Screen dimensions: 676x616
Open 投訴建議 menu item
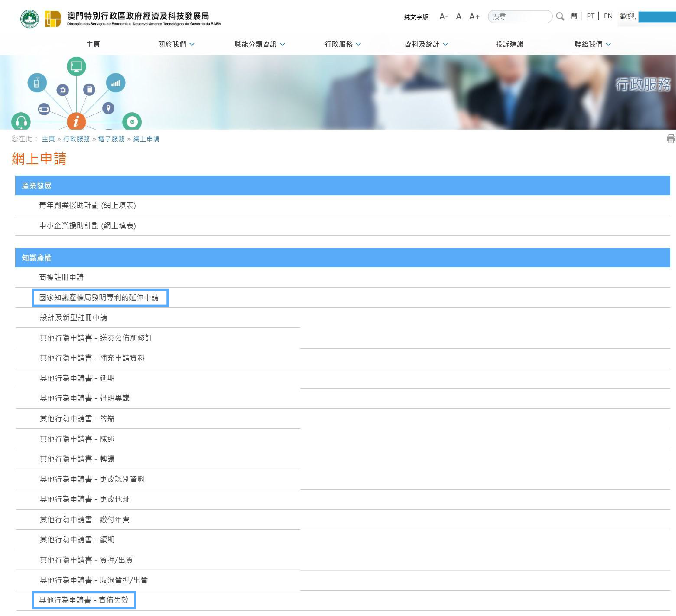pos(509,44)
